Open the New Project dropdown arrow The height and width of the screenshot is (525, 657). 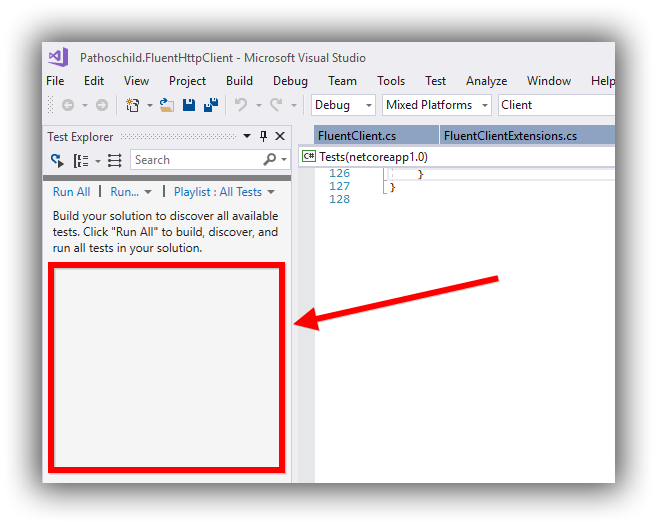click(x=150, y=105)
